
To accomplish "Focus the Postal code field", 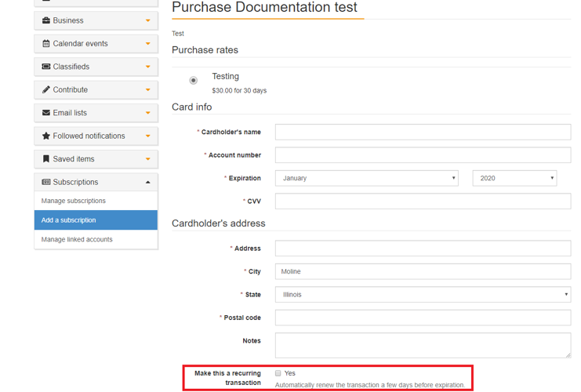I will tap(423, 318).
